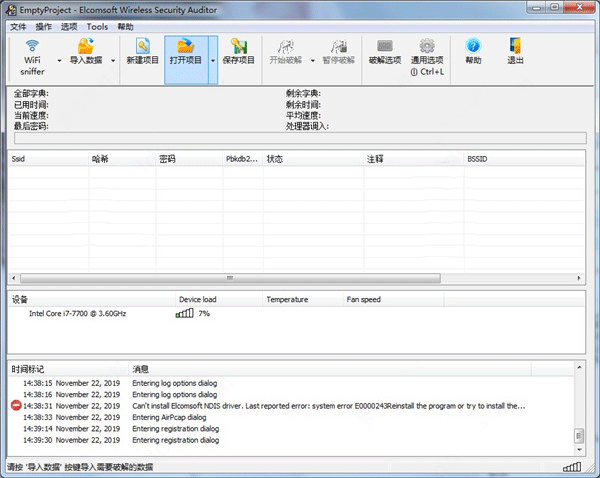Create a new project with 新建项目
The image size is (600, 478).
[x=142, y=51]
